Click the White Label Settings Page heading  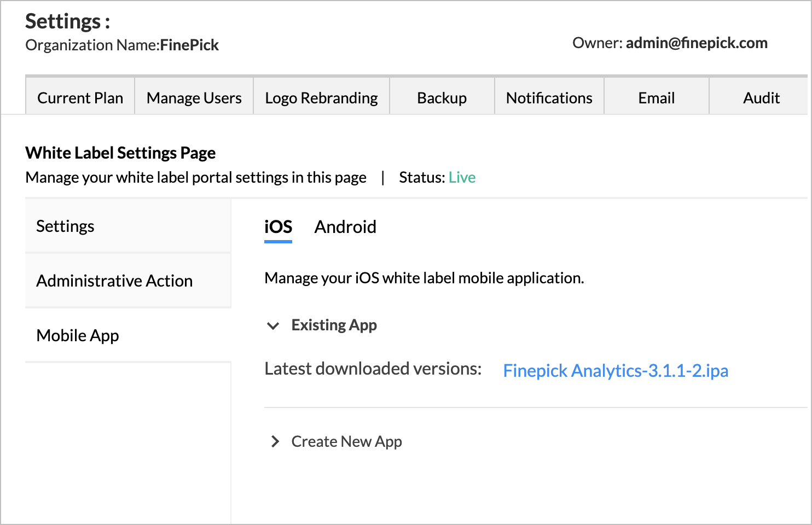[120, 153]
